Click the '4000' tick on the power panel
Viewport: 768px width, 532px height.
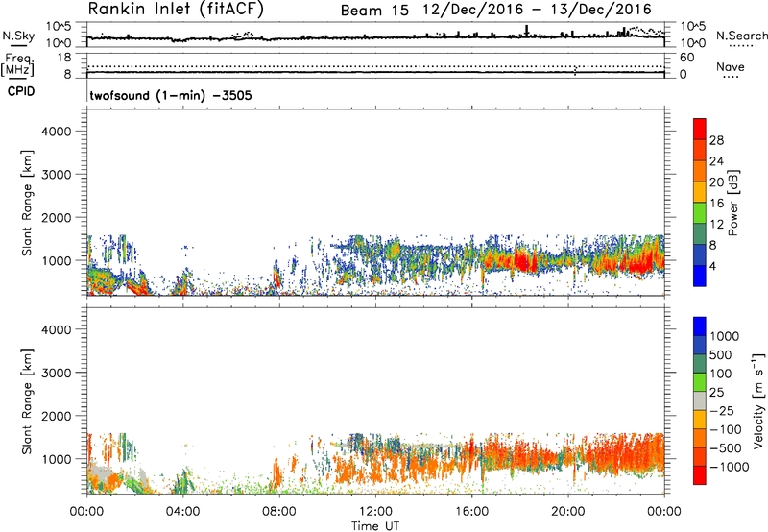click(57, 132)
